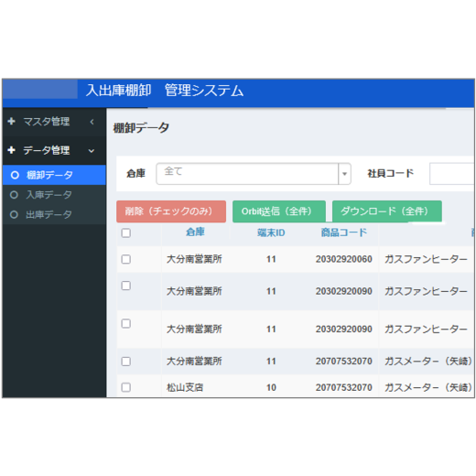Click the circle icon next to 出庫データ
Viewport: 476px width, 476px height.
[x=14, y=214]
